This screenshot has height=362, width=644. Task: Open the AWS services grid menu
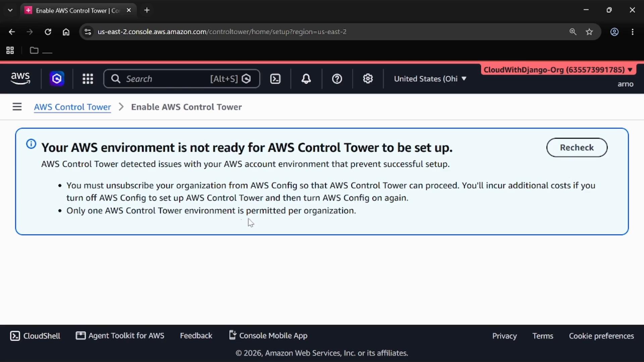(x=88, y=79)
